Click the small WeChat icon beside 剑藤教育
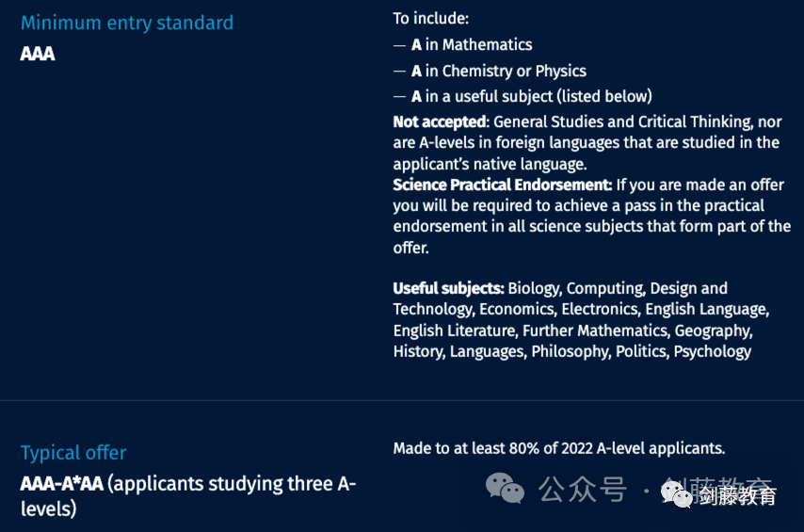The height and width of the screenshot is (532, 804). pos(676,494)
